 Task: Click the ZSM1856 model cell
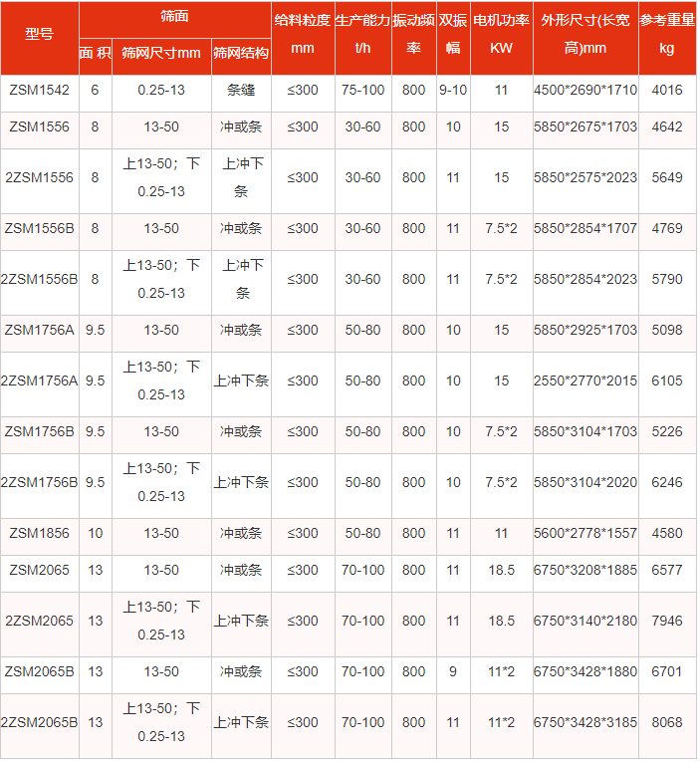coord(39,534)
